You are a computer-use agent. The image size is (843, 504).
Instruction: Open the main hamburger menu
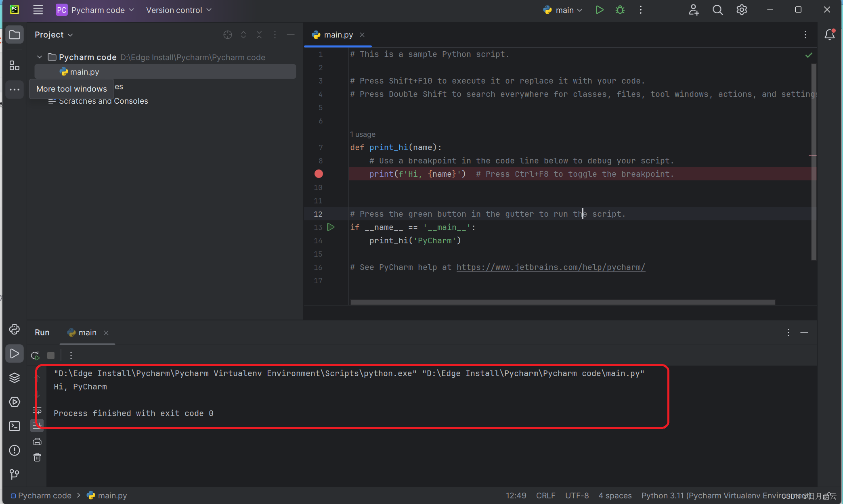click(38, 10)
